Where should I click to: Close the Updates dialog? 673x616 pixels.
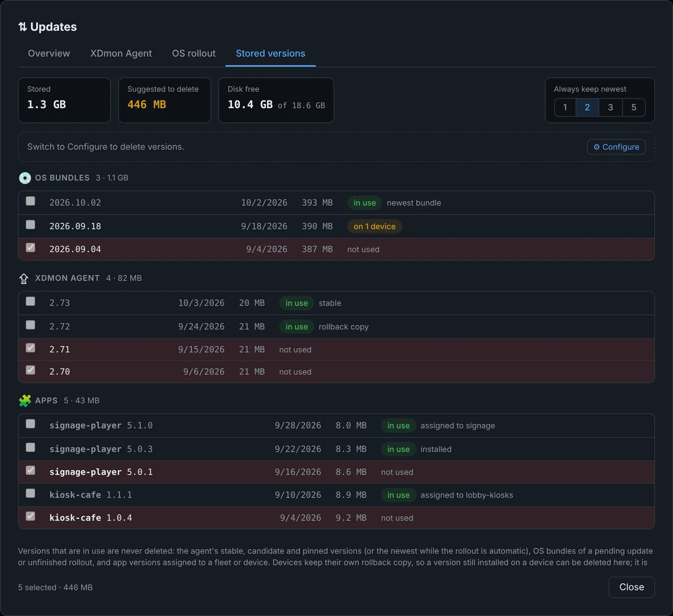631,587
